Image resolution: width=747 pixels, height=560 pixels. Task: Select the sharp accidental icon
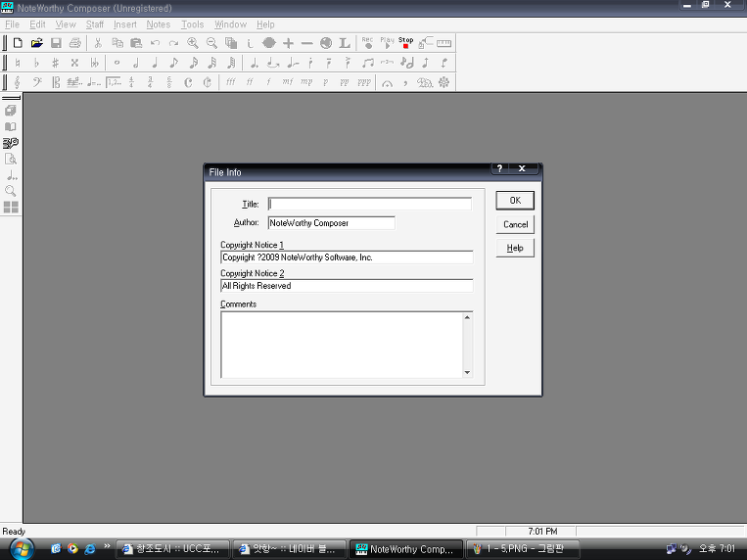[55, 63]
